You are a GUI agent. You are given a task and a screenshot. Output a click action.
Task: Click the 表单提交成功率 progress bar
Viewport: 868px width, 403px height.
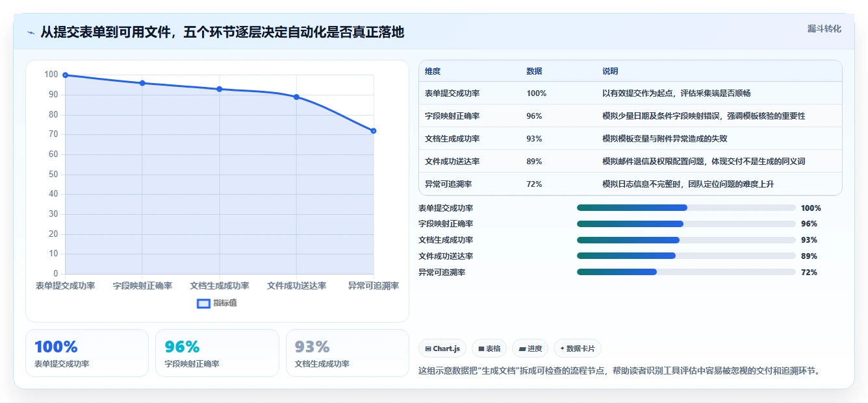(686, 208)
